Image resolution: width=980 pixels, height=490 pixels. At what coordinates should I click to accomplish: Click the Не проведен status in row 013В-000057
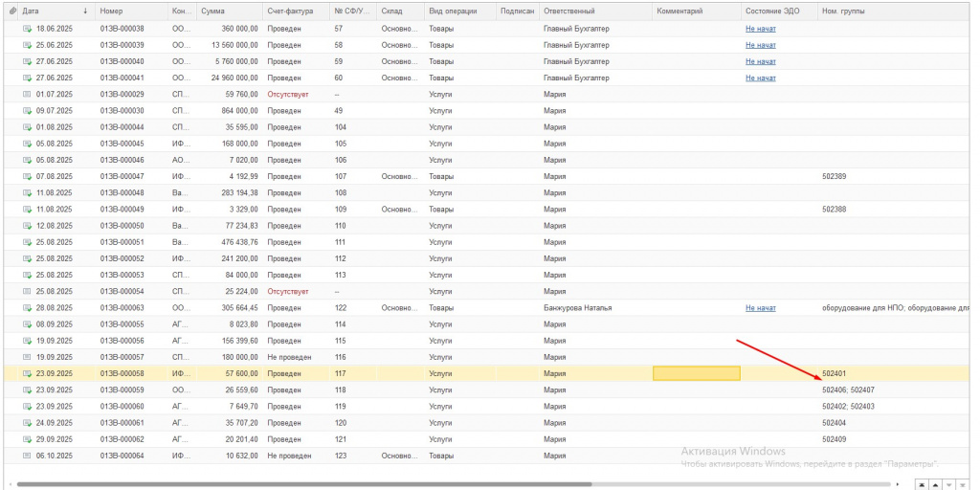289,357
